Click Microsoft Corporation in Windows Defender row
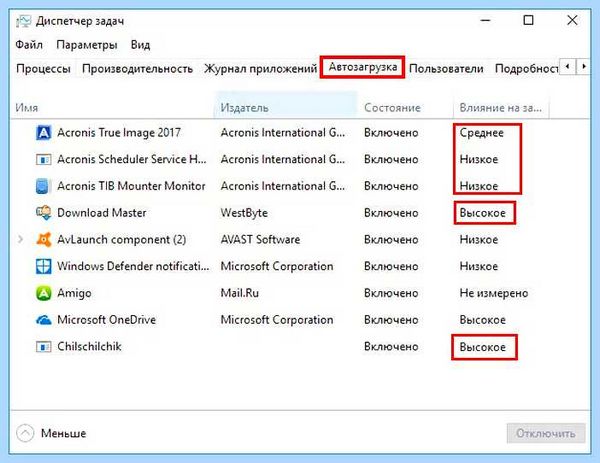This screenshot has height=463, width=600. [277, 266]
